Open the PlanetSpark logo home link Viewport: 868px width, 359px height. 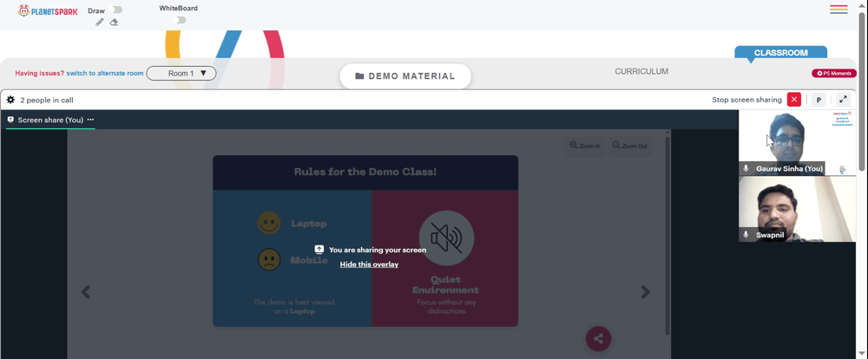48,10
